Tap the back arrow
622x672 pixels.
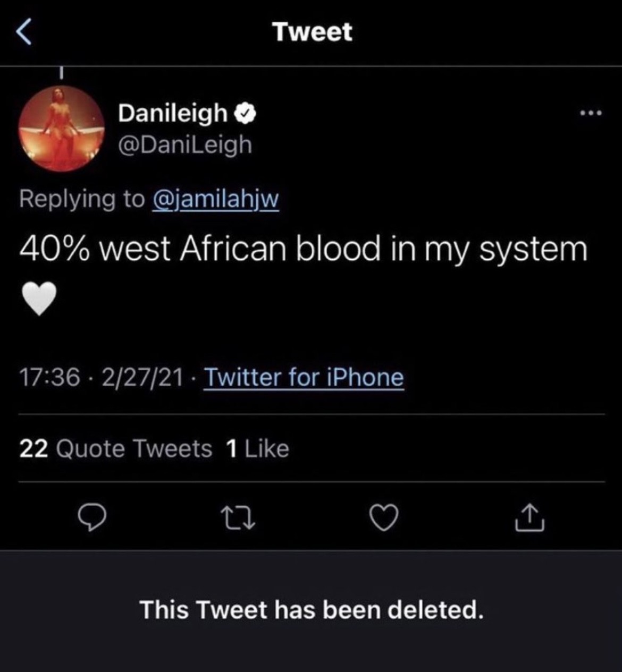[23, 32]
